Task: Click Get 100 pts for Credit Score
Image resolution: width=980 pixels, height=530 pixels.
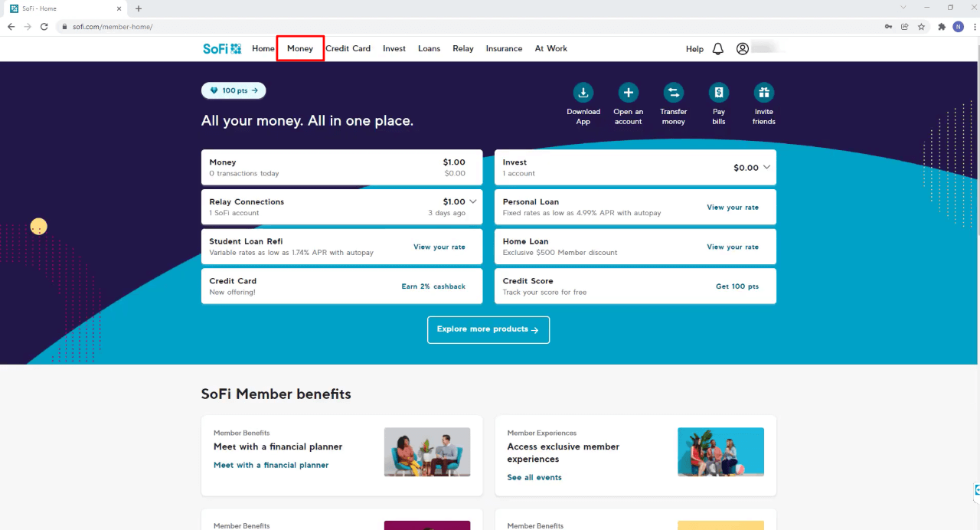Action: pos(737,286)
